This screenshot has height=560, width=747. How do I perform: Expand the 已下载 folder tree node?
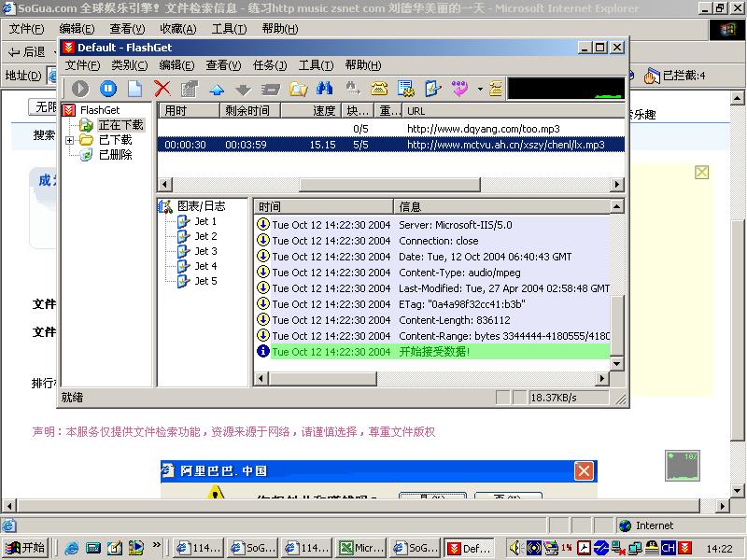69,140
